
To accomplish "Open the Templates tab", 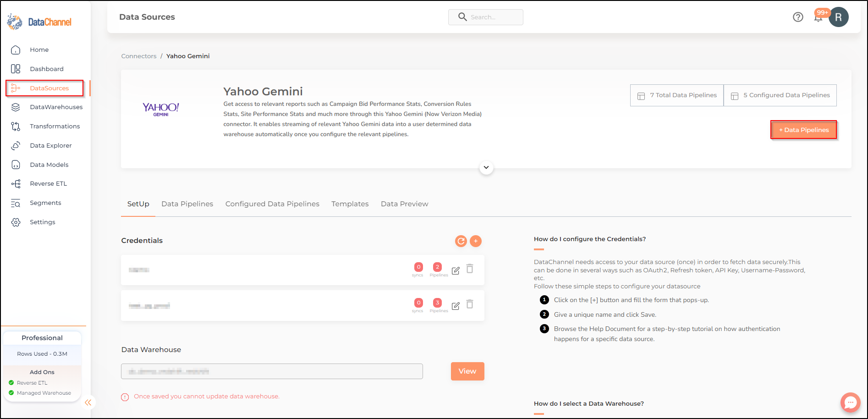I will click(x=350, y=204).
